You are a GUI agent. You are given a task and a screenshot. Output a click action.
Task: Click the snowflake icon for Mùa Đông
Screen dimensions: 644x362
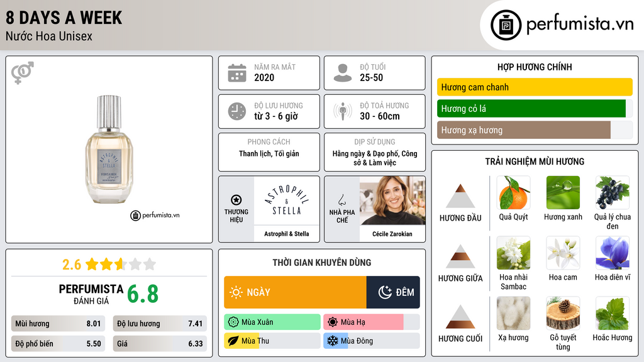tap(333, 341)
